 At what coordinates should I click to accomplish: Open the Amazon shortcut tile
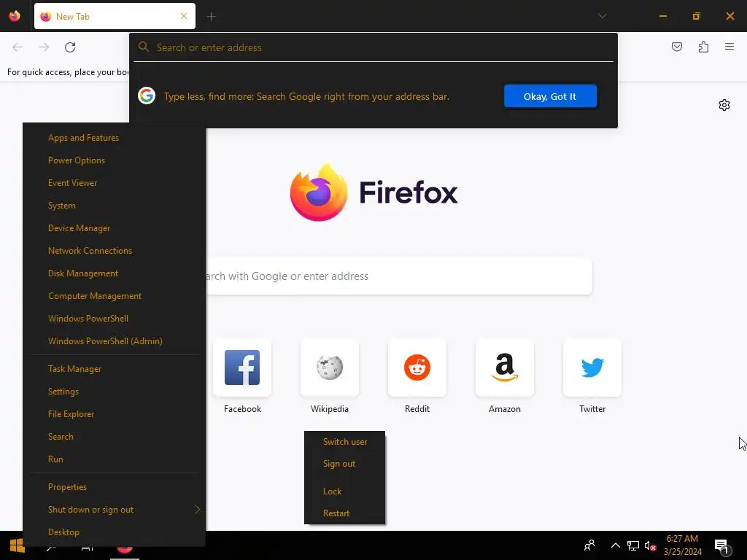(505, 367)
